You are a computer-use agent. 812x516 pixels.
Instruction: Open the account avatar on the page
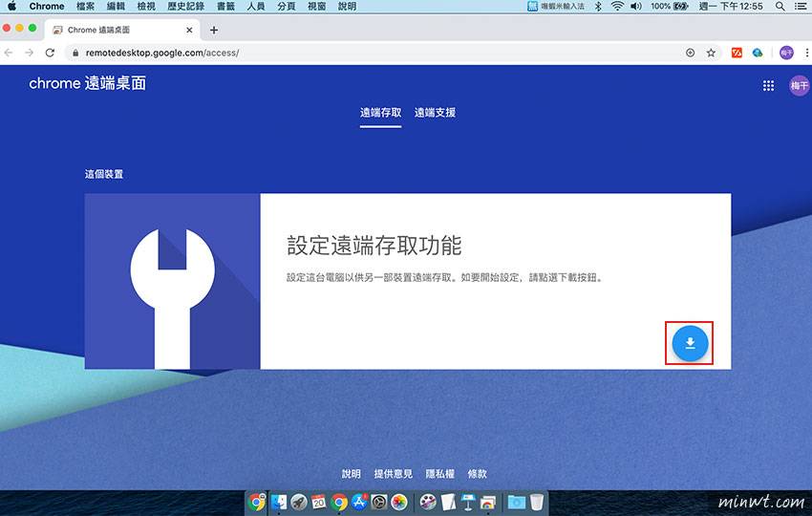(799, 85)
